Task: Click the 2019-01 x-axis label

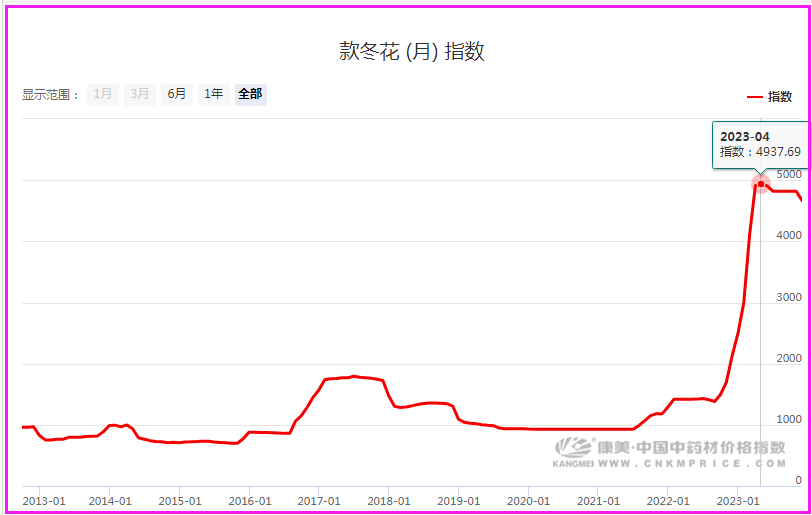Action: 458,501
